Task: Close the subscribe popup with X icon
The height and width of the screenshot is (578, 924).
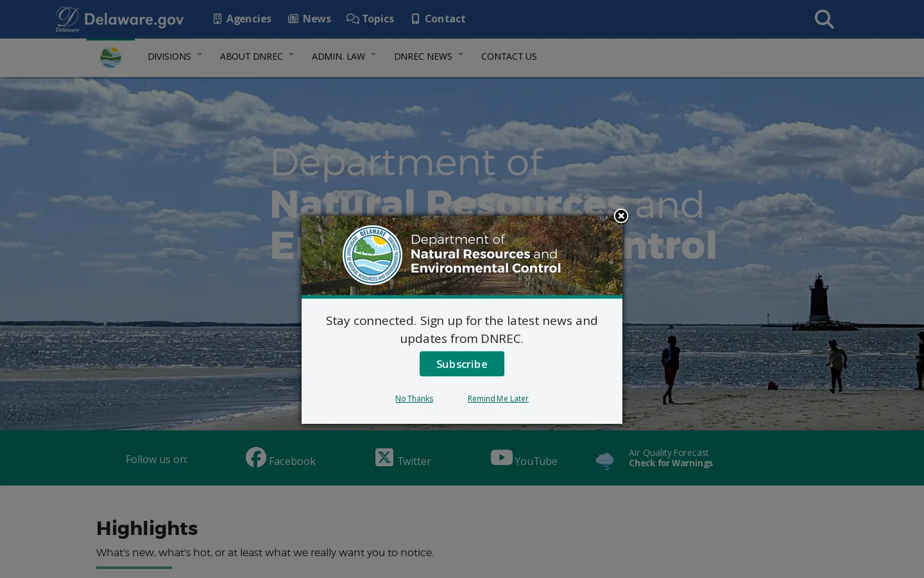Action: [x=620, y=216]
